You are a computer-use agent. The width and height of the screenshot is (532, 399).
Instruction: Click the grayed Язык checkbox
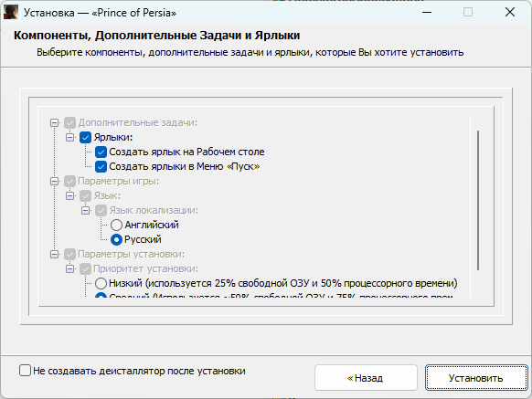pyautogui.click(x=86, y=195)
